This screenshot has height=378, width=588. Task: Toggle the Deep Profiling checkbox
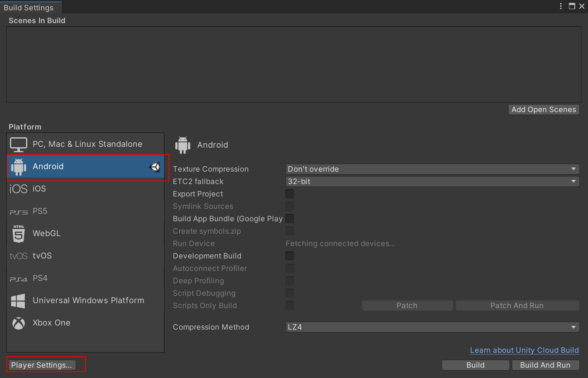tap(290, 281)
